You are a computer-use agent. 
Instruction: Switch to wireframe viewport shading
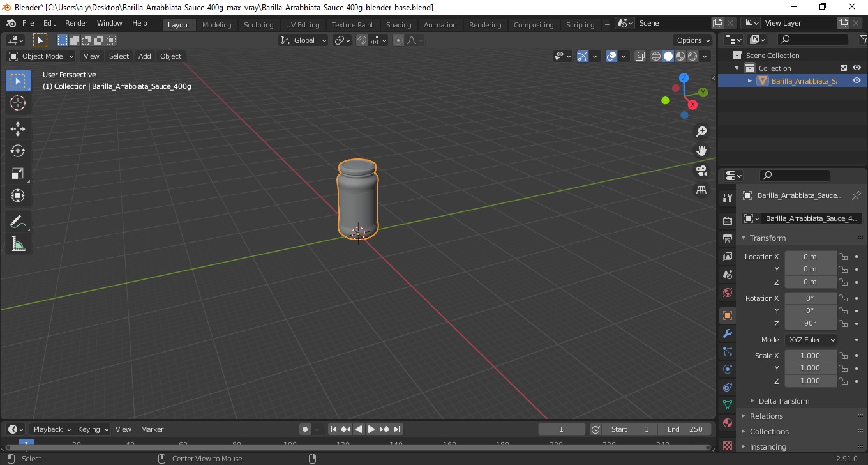pos(656,56)
